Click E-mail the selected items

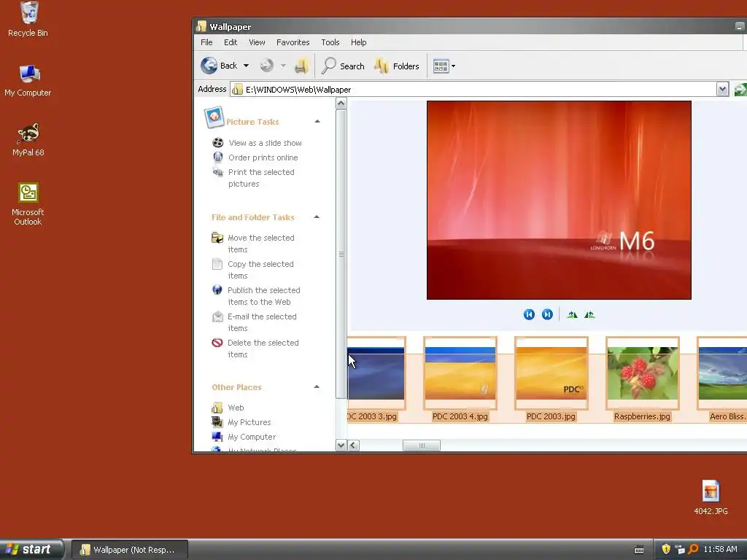tap(262, 322)
